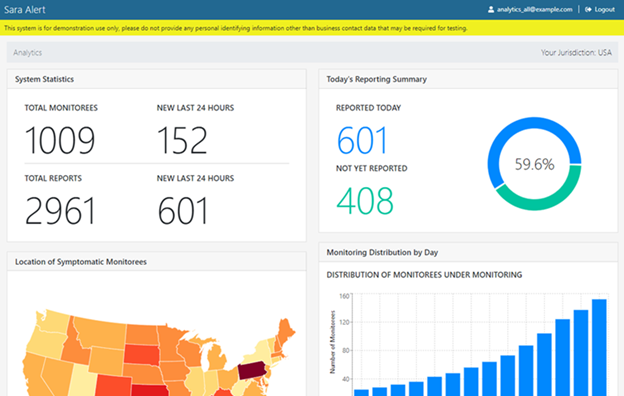Image resolution: width=624 pixels, height=396 pixels.
Task: Click the Analytics breadcrumb
Action: tap(27, 53)
